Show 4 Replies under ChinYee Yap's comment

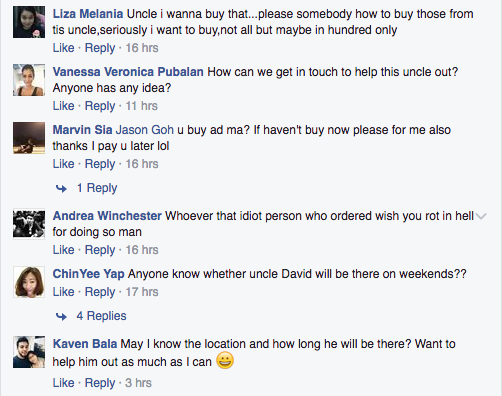click(x=101, y=316)
